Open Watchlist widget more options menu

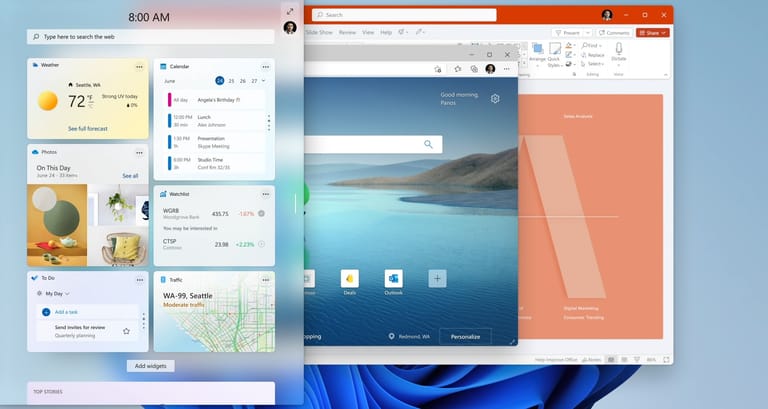pyautogui.click(x=265, y=194)
